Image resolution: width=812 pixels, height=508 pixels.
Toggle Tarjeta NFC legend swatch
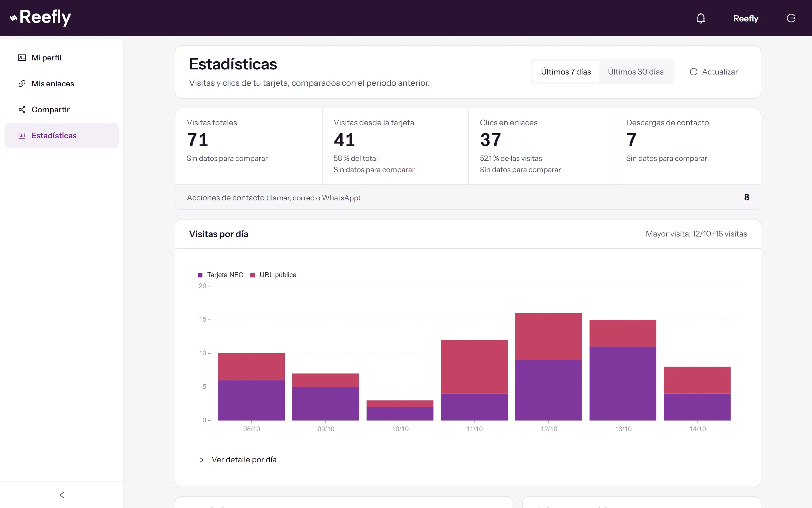[x=200, y=275]
